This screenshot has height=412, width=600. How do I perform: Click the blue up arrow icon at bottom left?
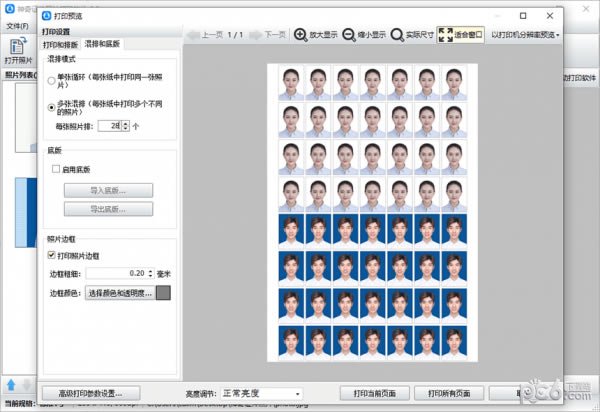click(11, 384)
